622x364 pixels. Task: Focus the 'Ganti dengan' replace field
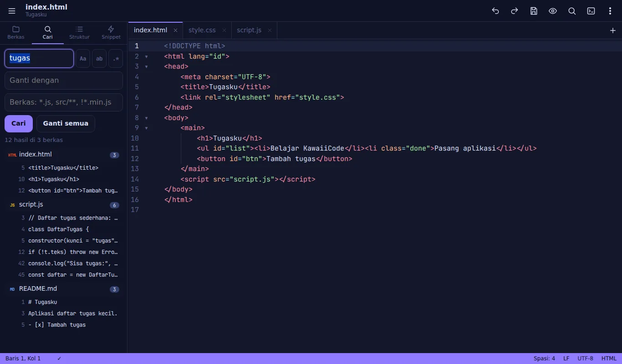(x=64, y=81)
